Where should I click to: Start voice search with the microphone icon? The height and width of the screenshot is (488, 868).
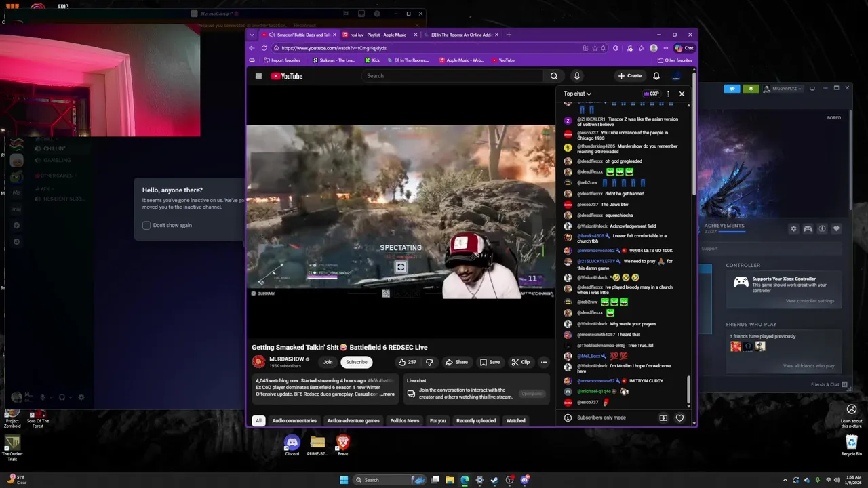[x=576, y=76]
